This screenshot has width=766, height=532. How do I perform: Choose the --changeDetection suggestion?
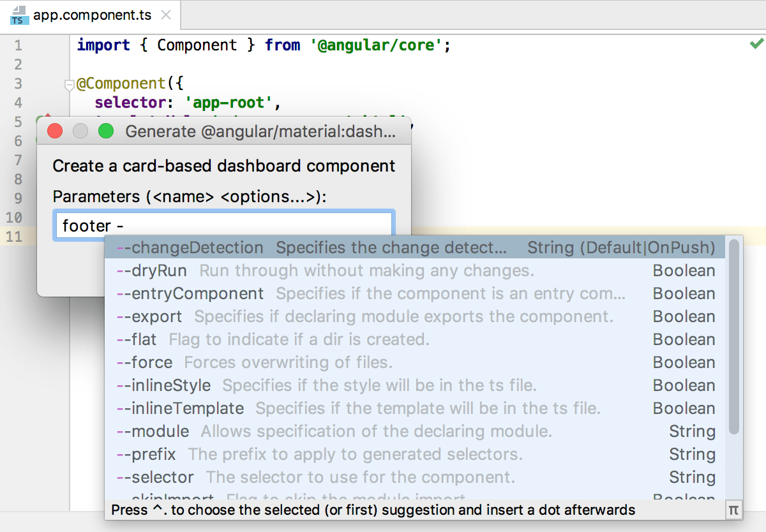coord(416,248)
